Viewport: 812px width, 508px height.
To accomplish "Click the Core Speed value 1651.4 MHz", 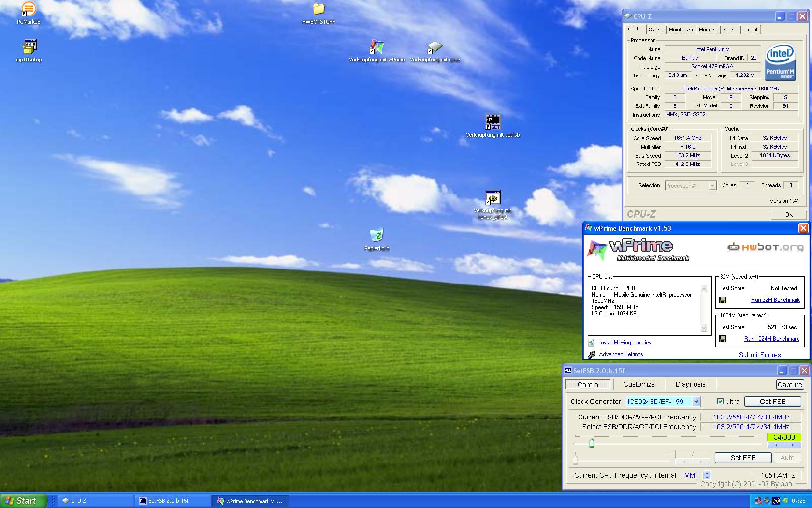I will tap(687, 138).
